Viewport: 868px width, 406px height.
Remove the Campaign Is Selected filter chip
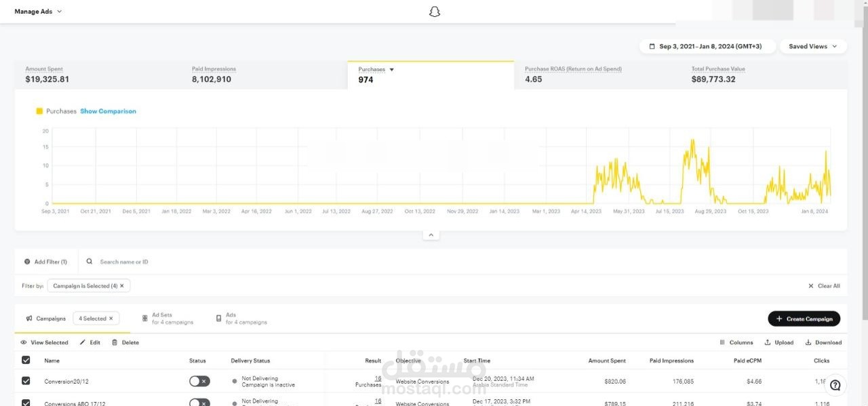click(x=122, y=286)
